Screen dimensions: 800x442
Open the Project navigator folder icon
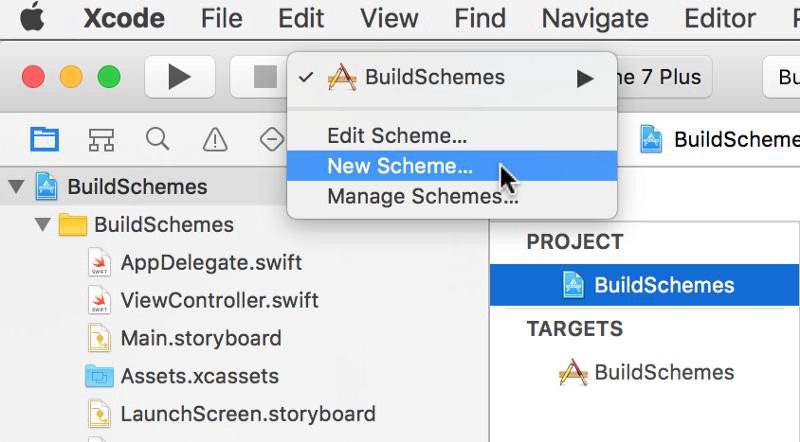click(44, 139)
